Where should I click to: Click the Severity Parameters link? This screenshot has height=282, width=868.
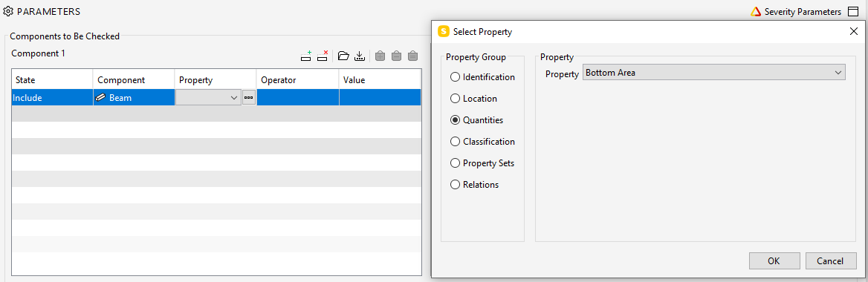click(x=803, y=12)
